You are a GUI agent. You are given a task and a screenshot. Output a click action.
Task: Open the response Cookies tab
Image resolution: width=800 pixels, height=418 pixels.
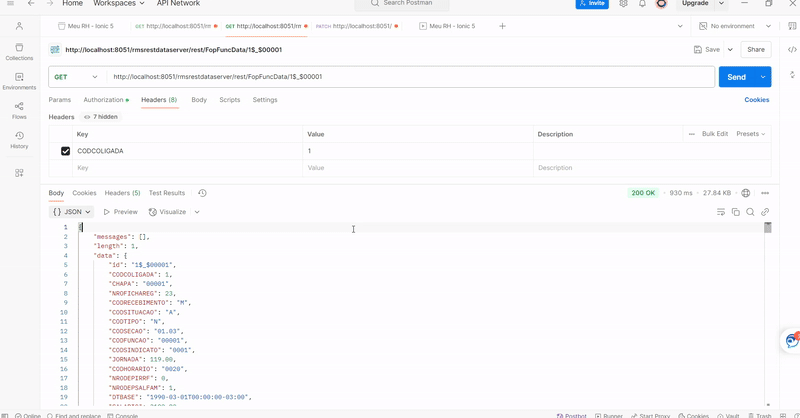84,193
